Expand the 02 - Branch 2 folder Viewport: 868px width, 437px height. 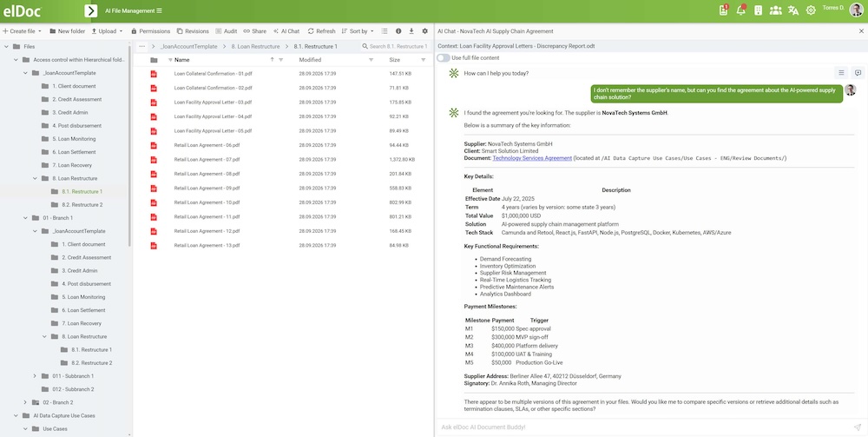pos(25,402)
